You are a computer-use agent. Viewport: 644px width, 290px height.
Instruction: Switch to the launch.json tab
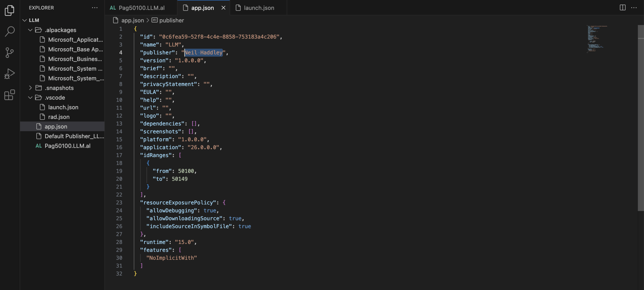259,8
